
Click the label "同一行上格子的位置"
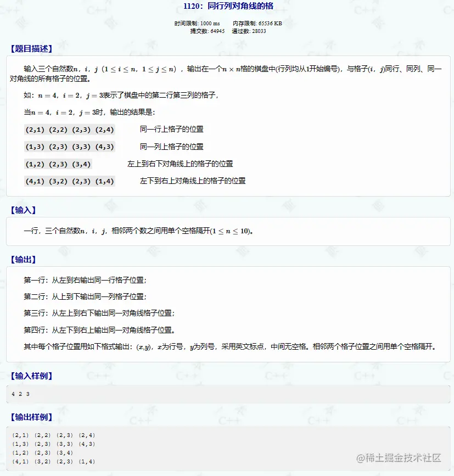171,130
